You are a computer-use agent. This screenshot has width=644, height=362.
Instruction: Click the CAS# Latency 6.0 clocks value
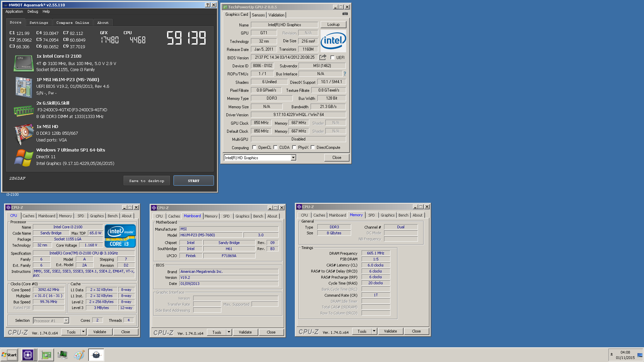click(376, 265)
